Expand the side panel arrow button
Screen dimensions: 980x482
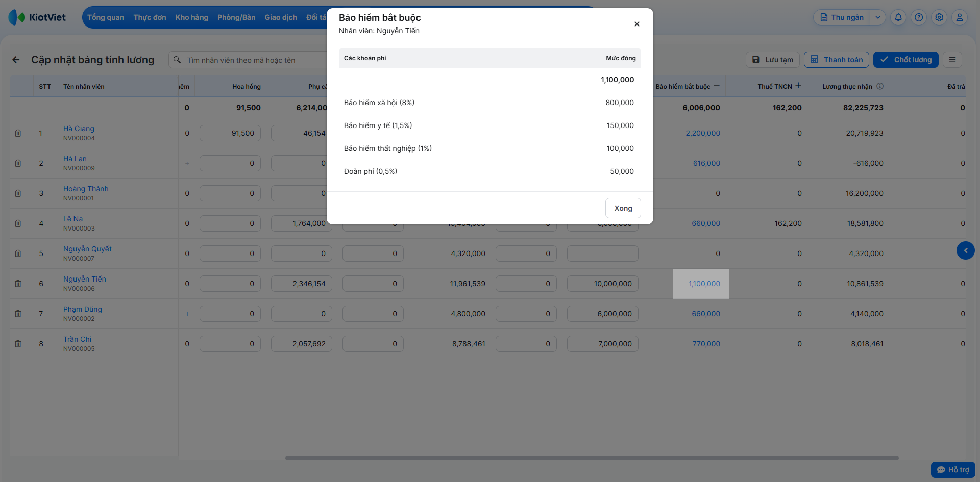[965, 250]
